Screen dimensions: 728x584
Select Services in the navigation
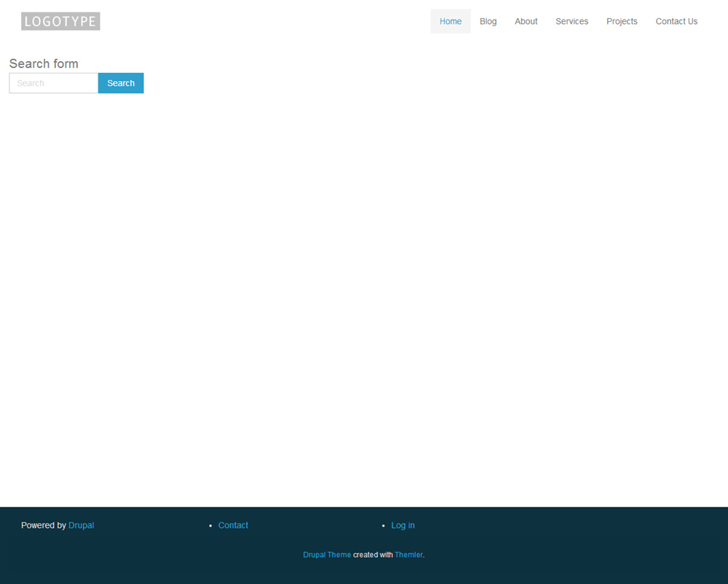(x=571, y=21)
